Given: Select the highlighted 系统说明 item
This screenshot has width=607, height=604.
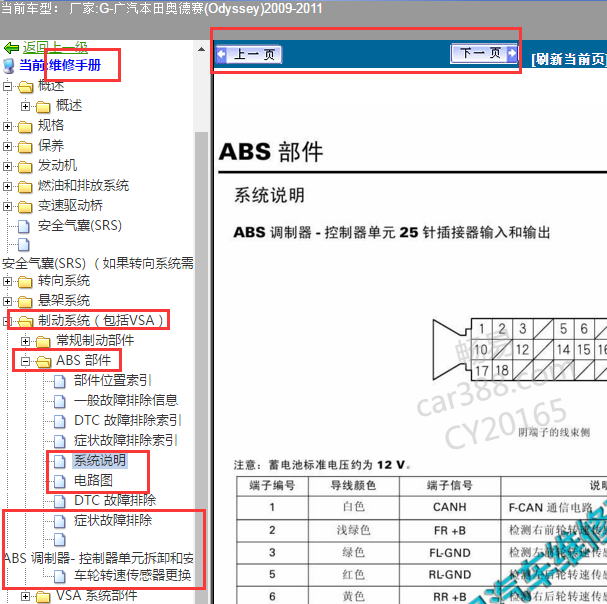Looking at the screenshot, I should (99, 460).
